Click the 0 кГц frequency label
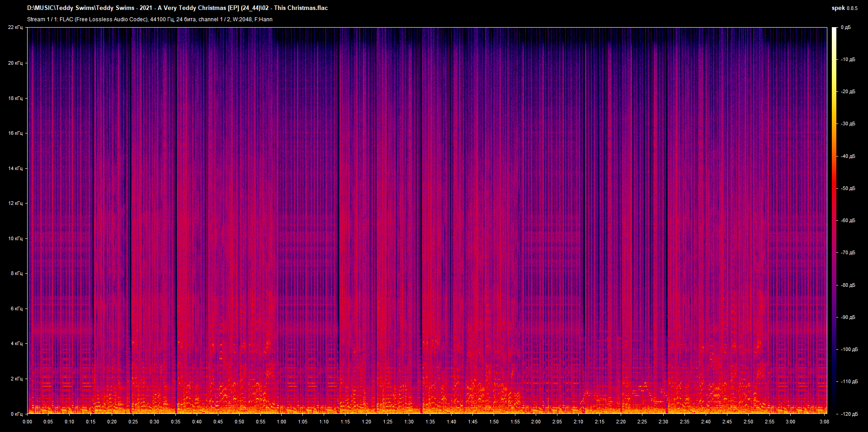868x432 pixels. [17, 414]
